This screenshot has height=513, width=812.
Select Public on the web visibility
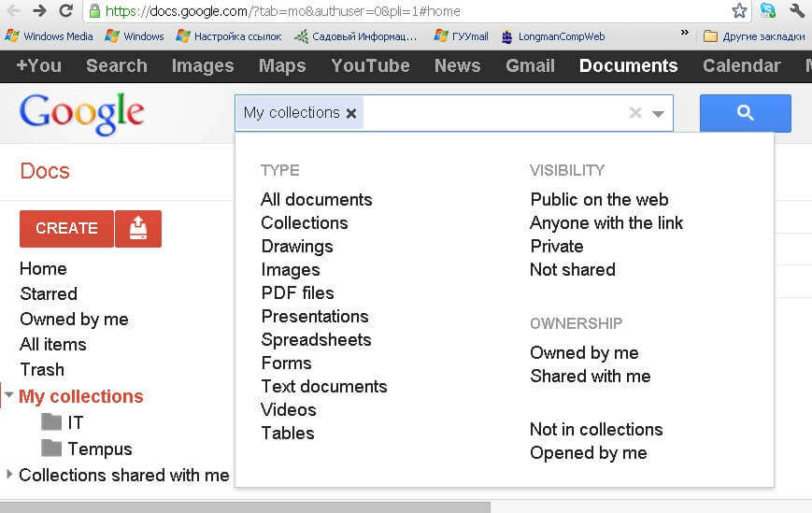(599, 200)
